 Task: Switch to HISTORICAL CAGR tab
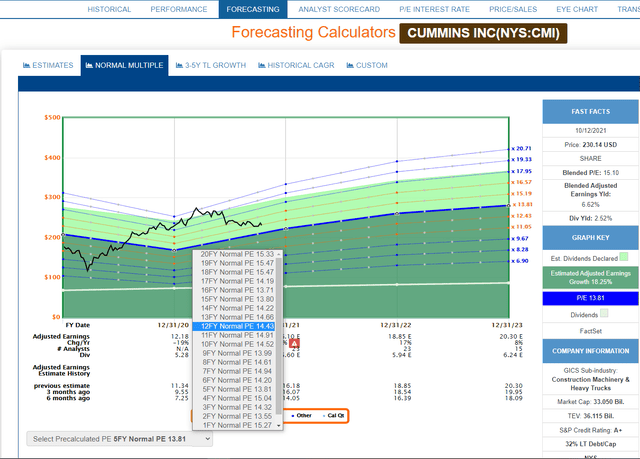(296, 65)
